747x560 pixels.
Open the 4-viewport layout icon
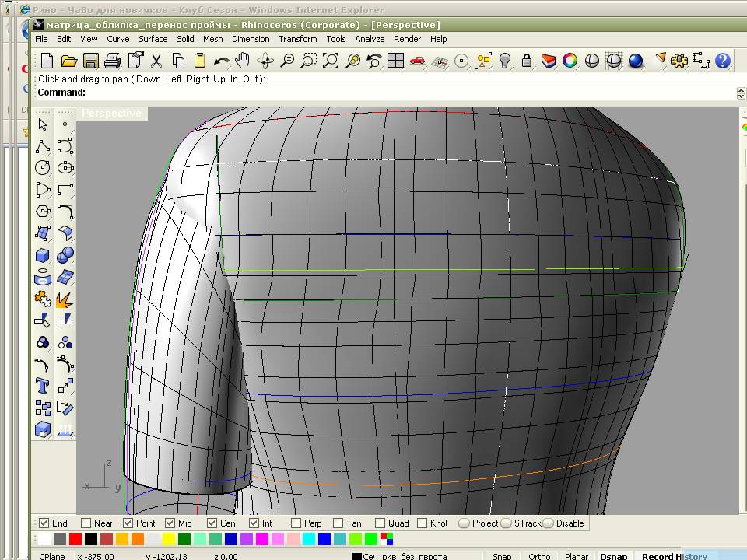point(396,61)
